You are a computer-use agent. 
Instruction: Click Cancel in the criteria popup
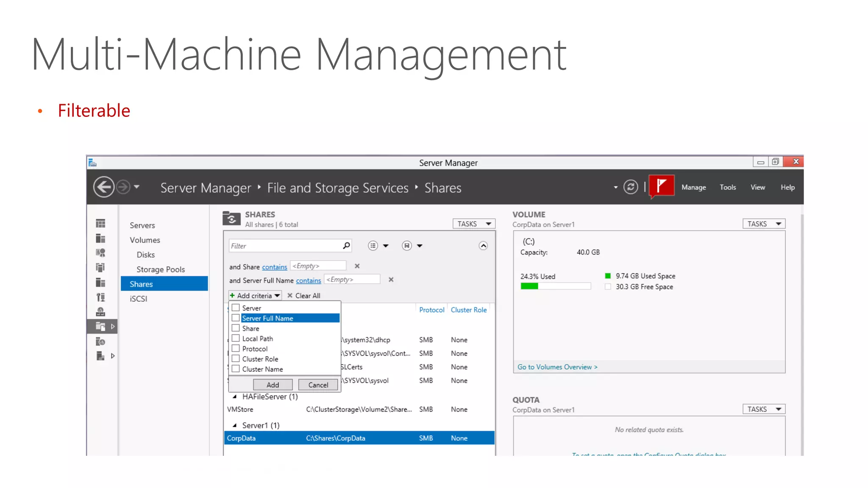(x=318, y=385)
